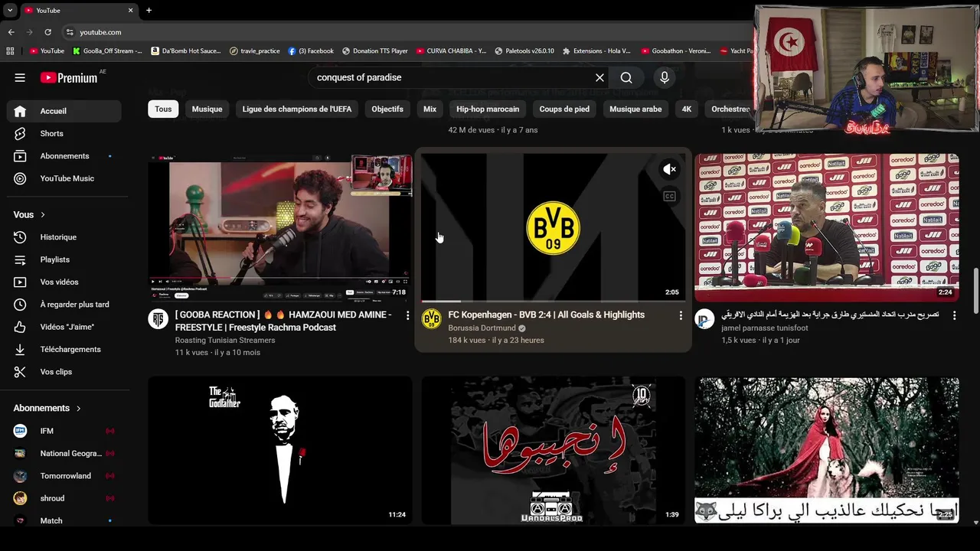
Task: Open press conference video thumbnail
Action: 827,227
